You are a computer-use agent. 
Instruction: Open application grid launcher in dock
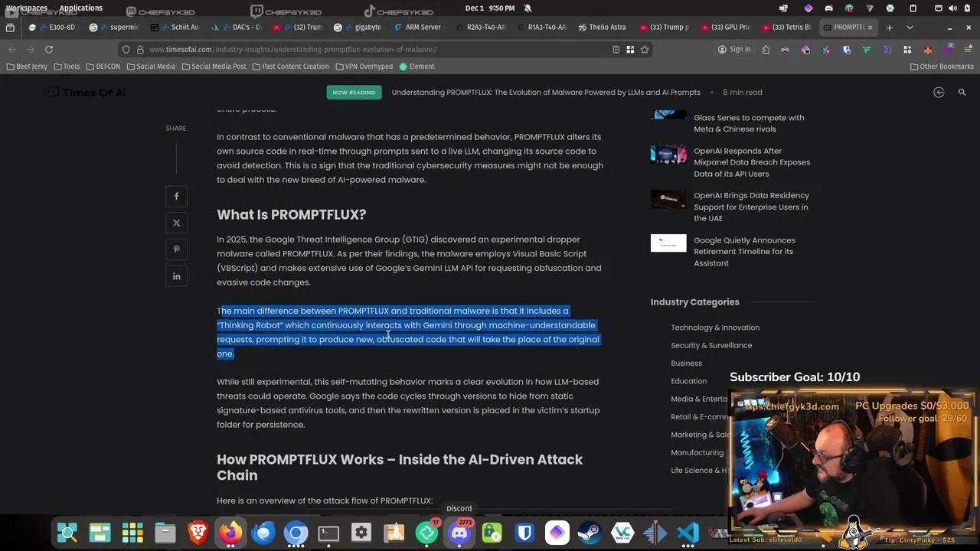tap(132, 533)
